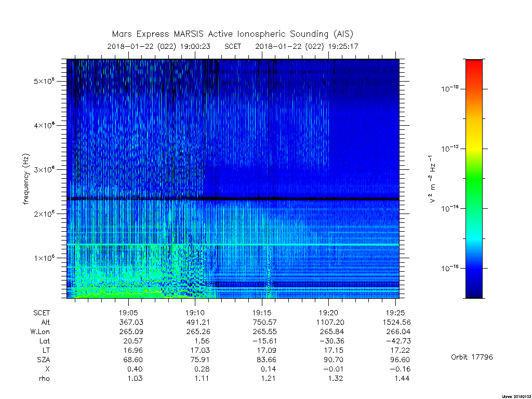This screenshot has width=532, height=399.
Task: Click the west longitude value 265.55
Action: (264, 331)
